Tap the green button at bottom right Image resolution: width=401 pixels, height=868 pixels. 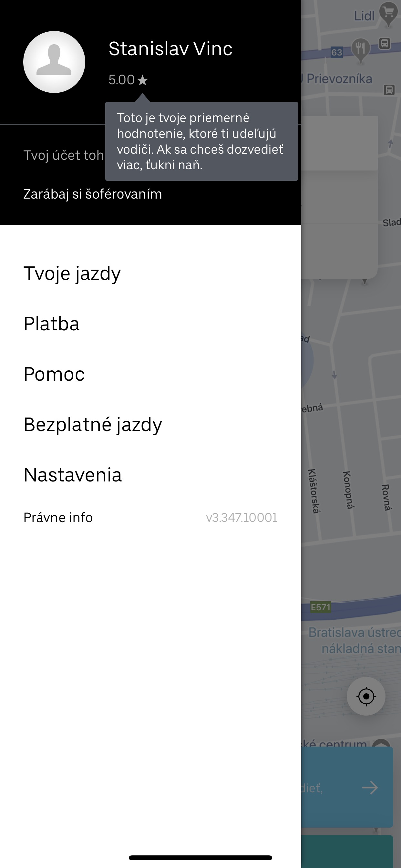point(347,851)
